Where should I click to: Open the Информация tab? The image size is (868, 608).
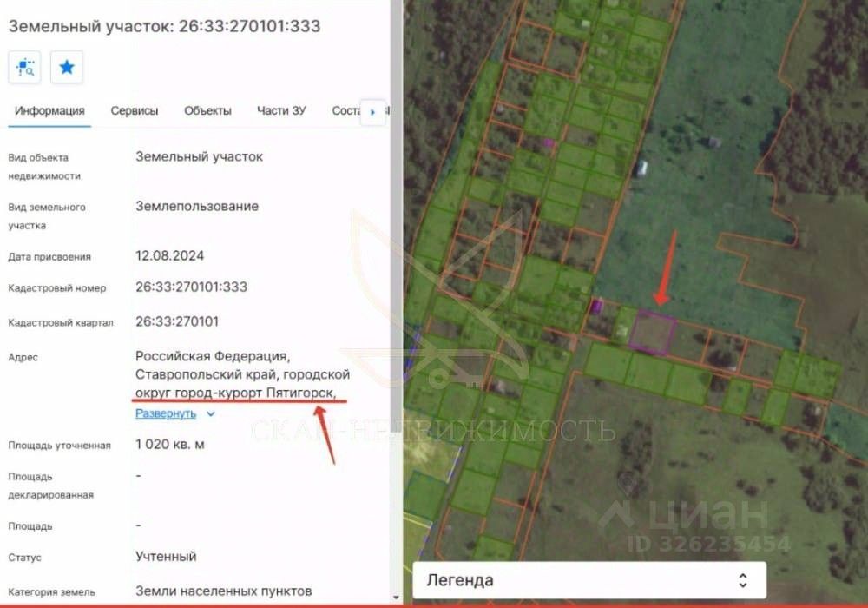pos(49,111)
